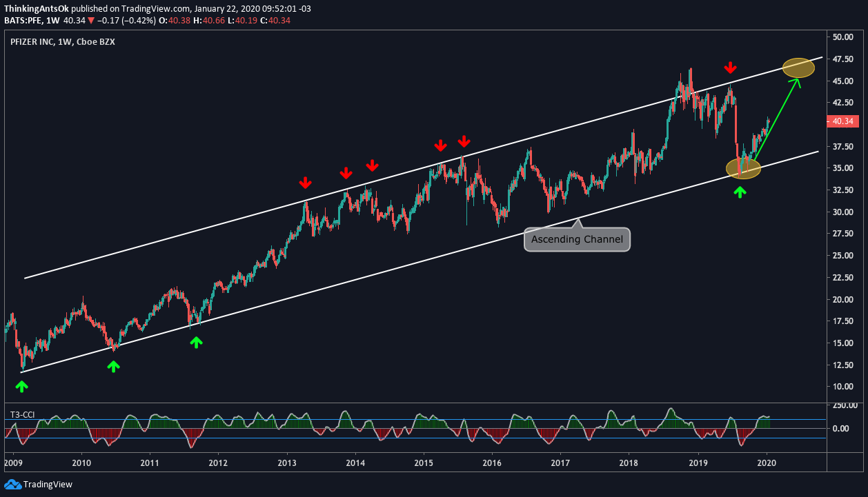868x497 pixels.
Task: Select the upper yellow target ellipse near 47.50
Action: point(798,68)
